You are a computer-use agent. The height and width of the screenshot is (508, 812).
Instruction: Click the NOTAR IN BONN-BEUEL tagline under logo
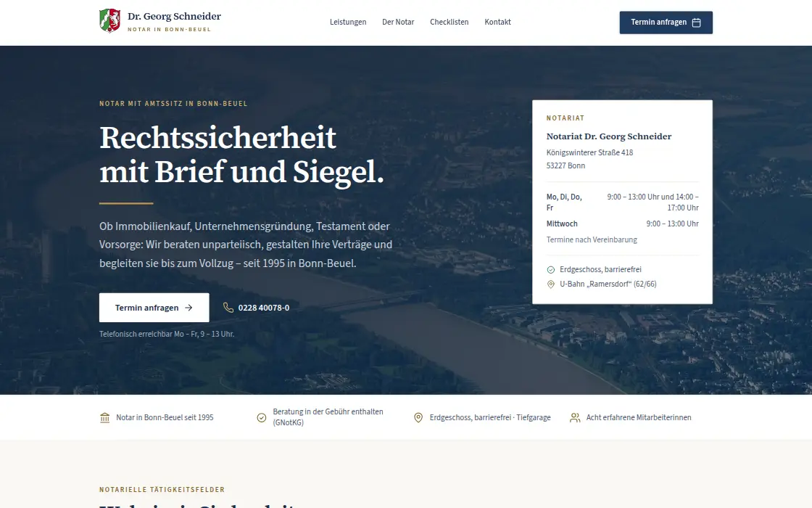pos(170,30)
